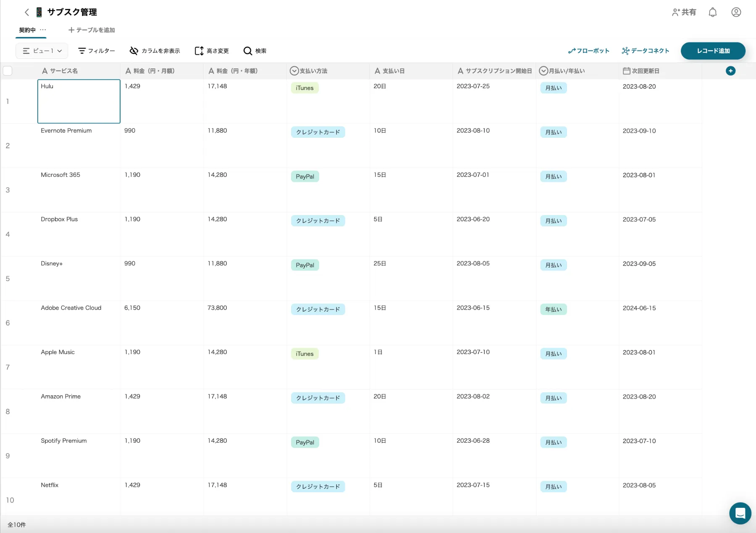The width and height of the screenshot is (756, 533).
Task: Click the サブスク管理 page title
Action: [x=72, y=12]
